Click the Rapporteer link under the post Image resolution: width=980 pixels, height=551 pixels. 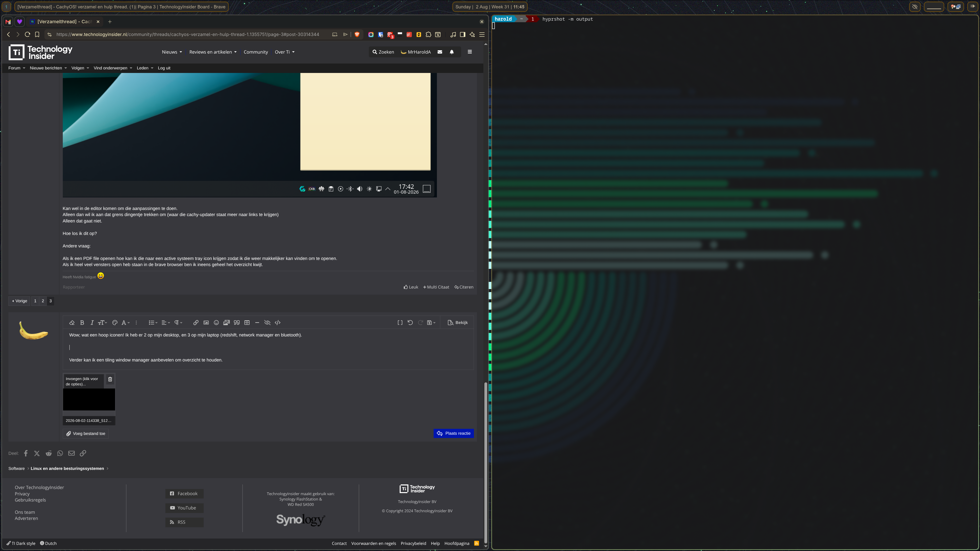[74, 287]
